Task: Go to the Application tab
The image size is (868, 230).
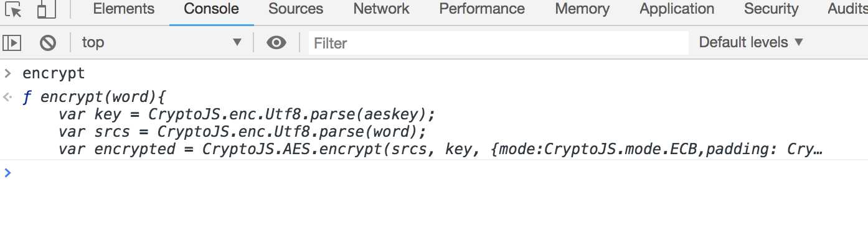Action: coord(677,9)
